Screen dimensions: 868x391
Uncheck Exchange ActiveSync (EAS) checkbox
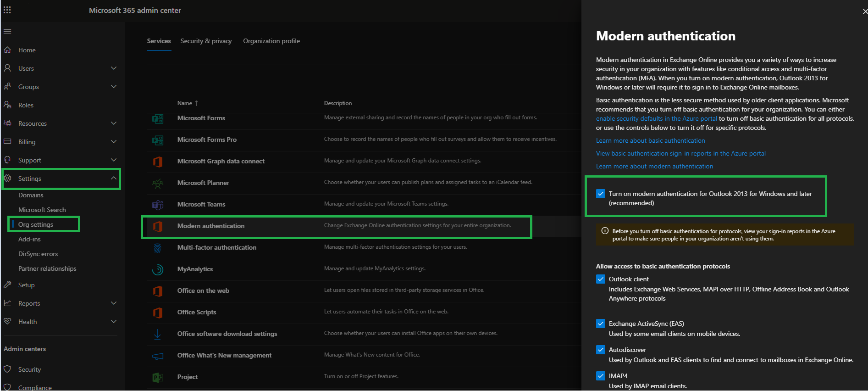pyautogui.click(x=601, y=324)
